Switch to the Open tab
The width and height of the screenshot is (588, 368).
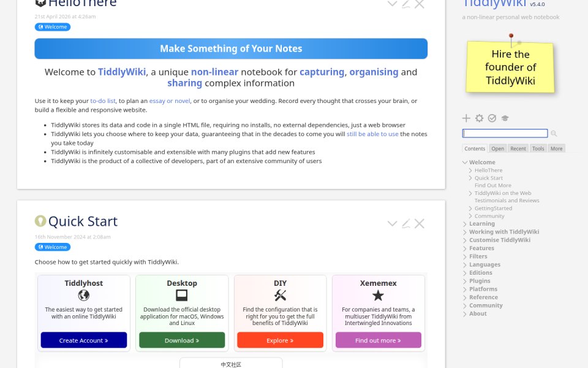click(x=497, y=148)
